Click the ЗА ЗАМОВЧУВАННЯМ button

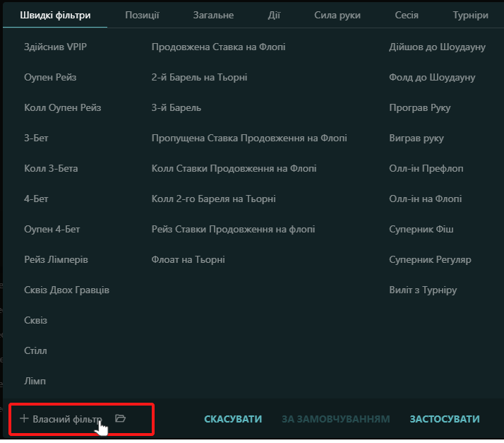click(x=336, y=419)
